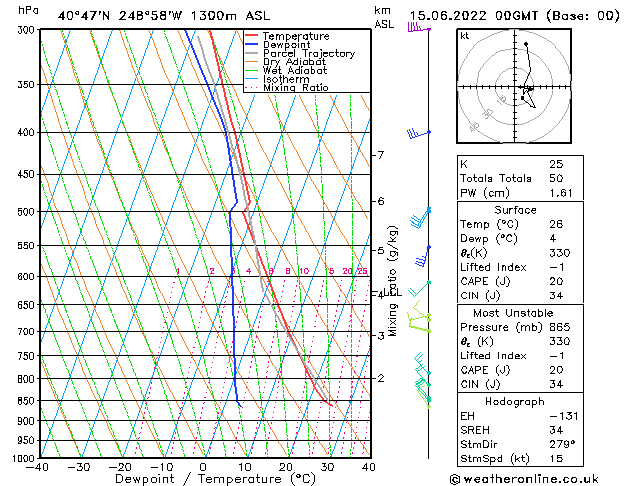The width and height of the screenshot is (629, 486).
Task: Click the 'CIN (J)' label under Most Unstable
Action: [x=480, y=384]
